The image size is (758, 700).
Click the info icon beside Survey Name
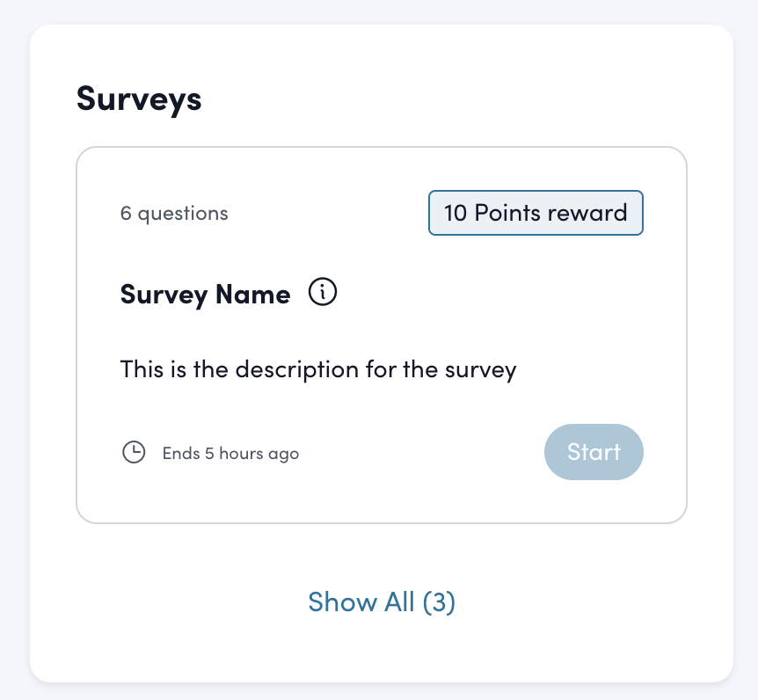(x=323, y=292)
